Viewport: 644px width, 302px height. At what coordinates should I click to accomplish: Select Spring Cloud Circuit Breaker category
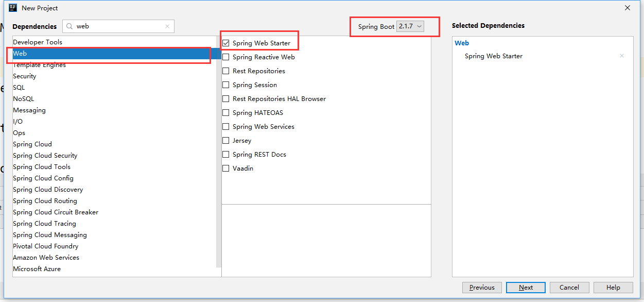pos(115,212)
